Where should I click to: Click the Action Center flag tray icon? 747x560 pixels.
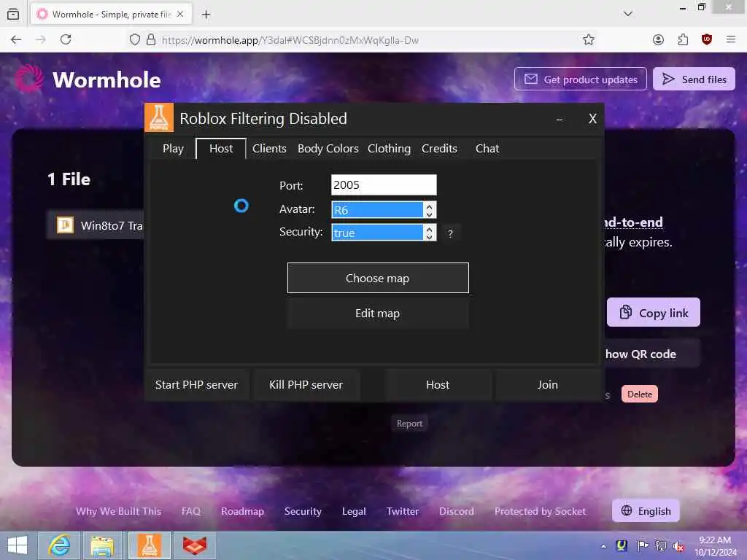(x=642, y=545)
